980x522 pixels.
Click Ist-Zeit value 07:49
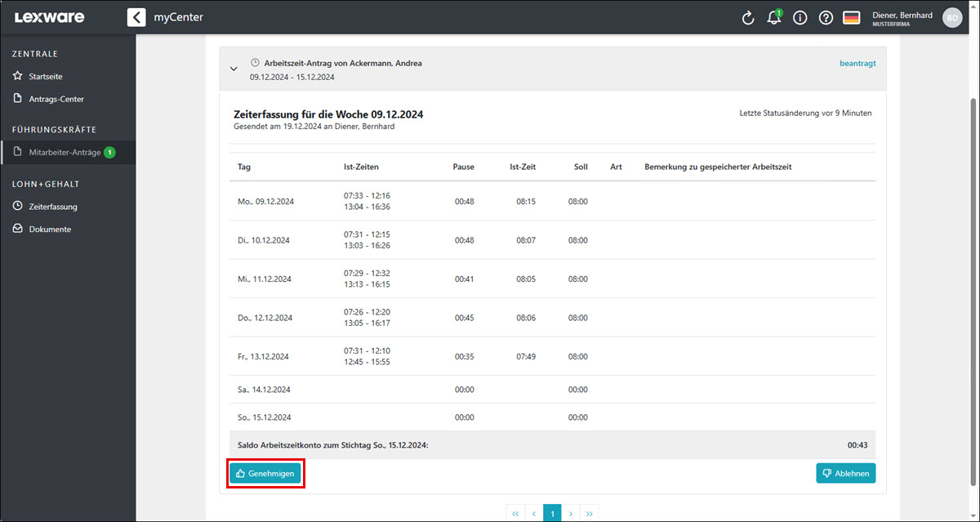526,356
